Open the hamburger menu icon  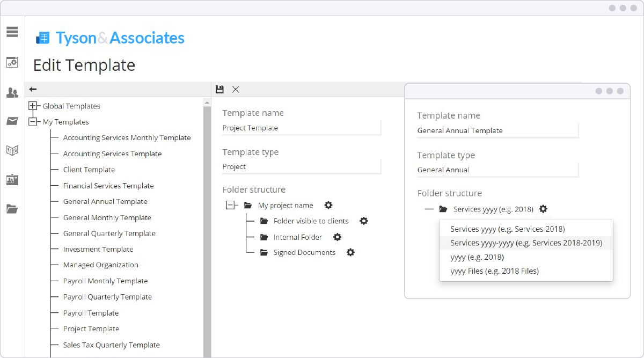pyautogui.click(x=12, y=32)
